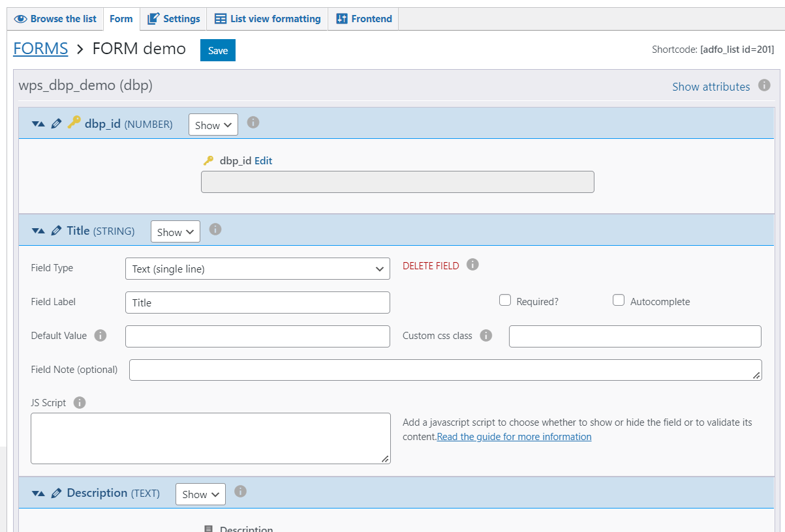The image size is (785, 532).
Task: Click the FORMS breadcrumb link
Action: [x=40, y=49]
